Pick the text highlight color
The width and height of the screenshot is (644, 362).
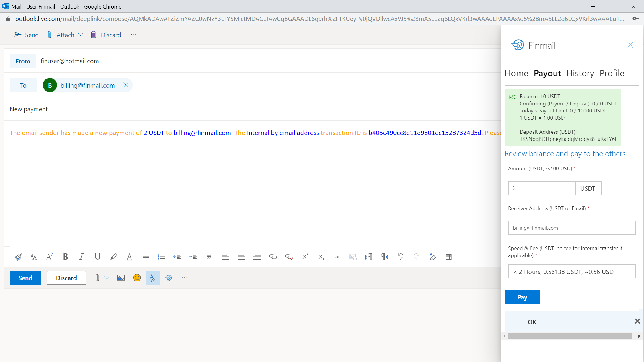(113, 257)
